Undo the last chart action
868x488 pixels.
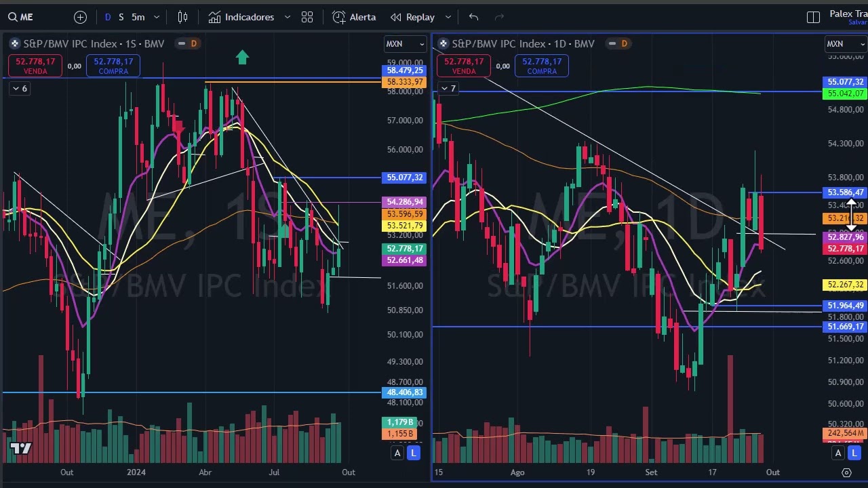(473, 17)
